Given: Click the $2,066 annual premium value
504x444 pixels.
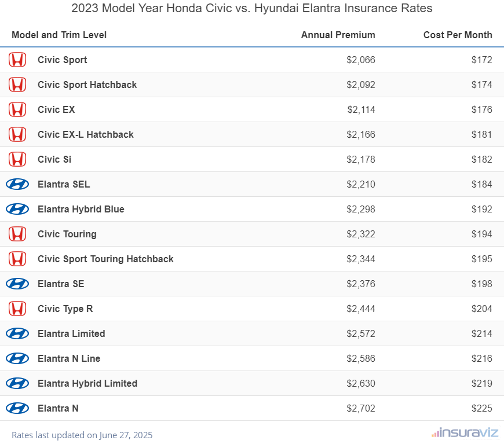Looking at the screenshot, I should coord(361,60).
